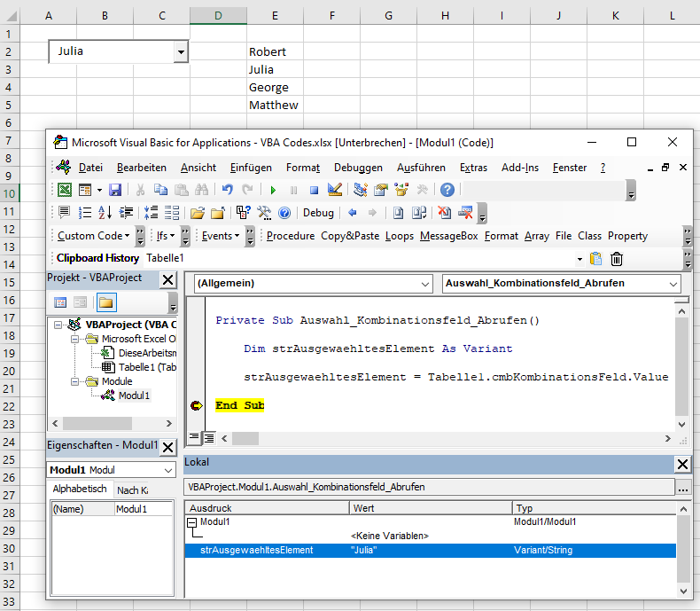
Task: Click the View Microsoft Excel icon
Action: [x=65, y=190]
